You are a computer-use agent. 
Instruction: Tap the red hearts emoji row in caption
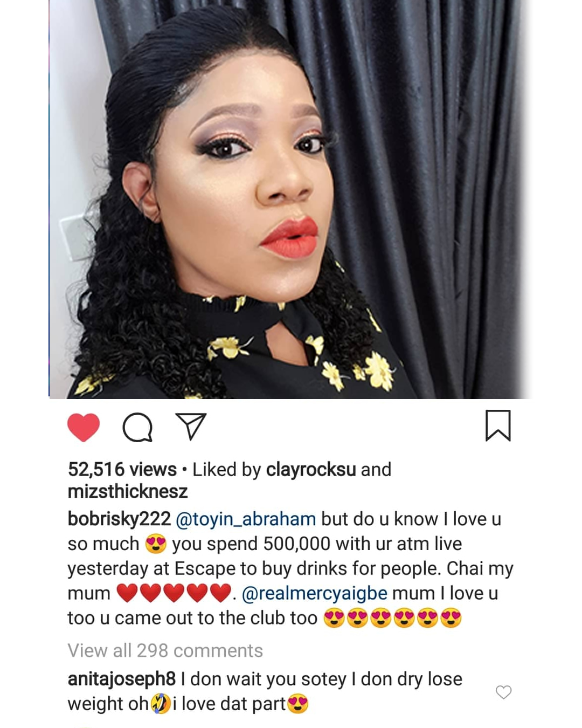pos(174,593)
